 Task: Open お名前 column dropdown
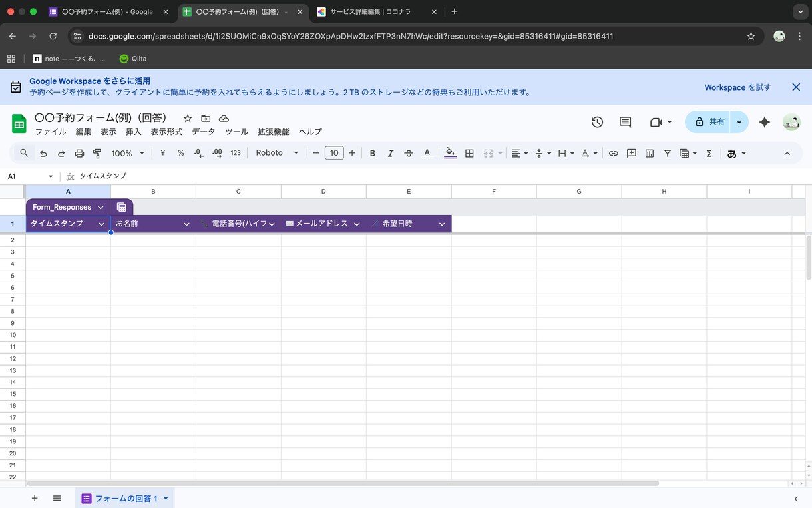tap(186, 224)
